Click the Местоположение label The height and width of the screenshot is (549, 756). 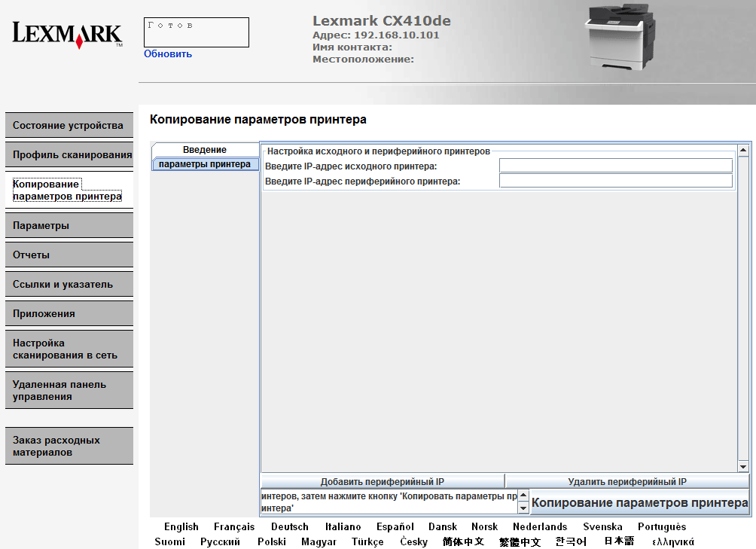pyautogui.click(x=363, y=59)
